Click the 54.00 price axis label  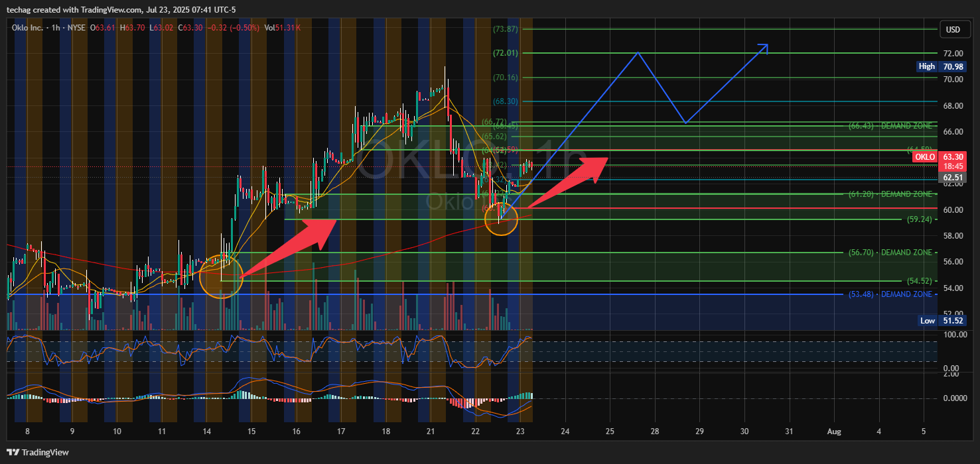pyautogui.click(x=953, y=288)
